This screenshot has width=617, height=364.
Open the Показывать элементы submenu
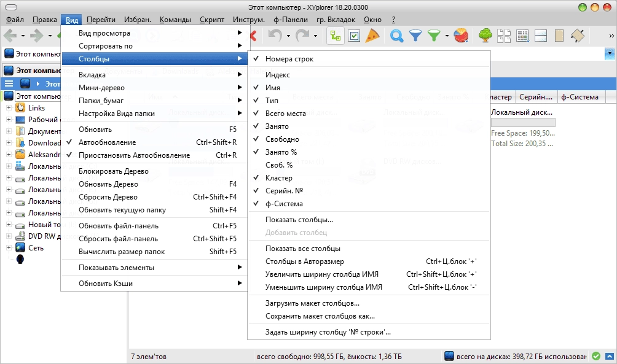(154, 268)
